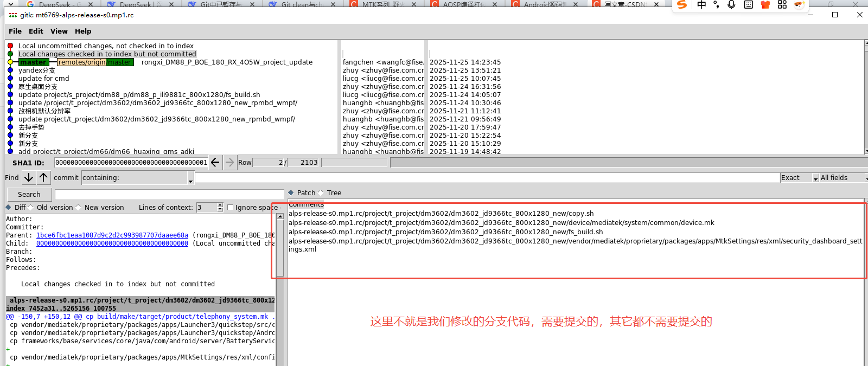Select commit 'update for cmd'
Screen dimensions: 868x366
(x=43, y=79)
